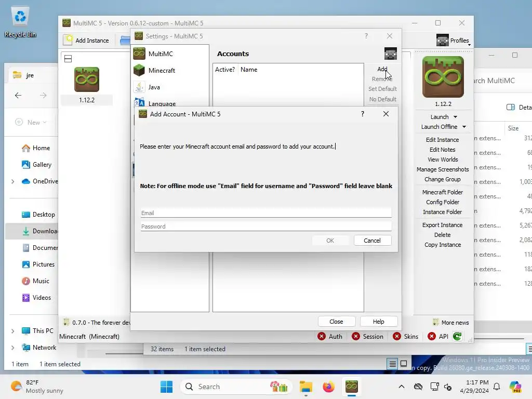Click View Worlds
The image size is (532, 399).
[x=443, y=159]
